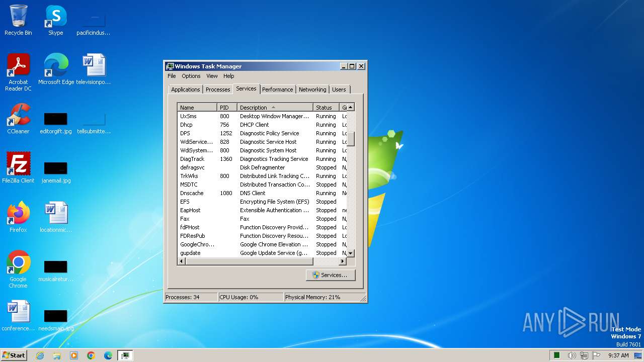This screenshot has height=362, width=644.
Task: Select the MSDTC service row
Action: pyautogui.click(x=262, y=185)
